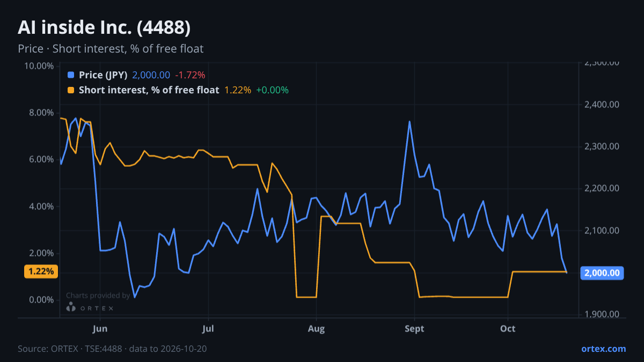The image size is (644, 362).
Task: Click the Sept x-axis label
Action: 414,329
